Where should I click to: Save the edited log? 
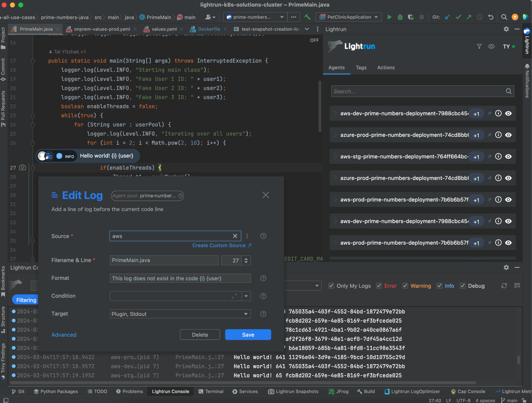(x=248, y=334)
